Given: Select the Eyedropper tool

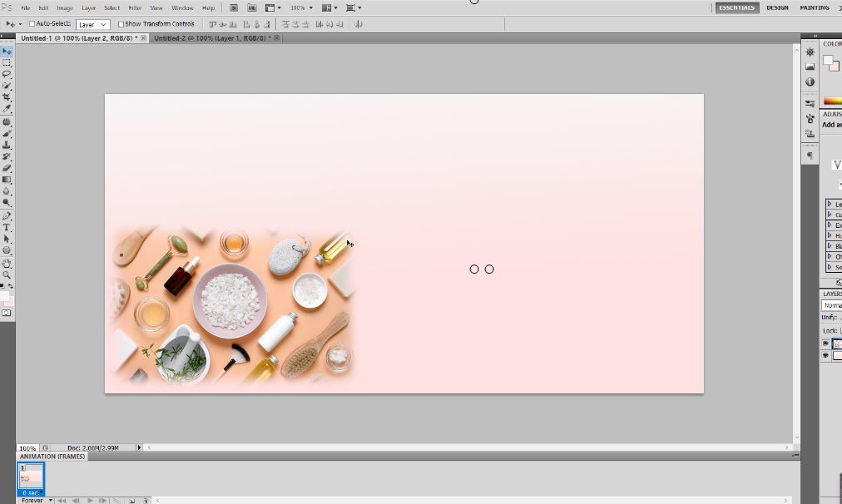Looking at the screenshot, I should coord(7,108).
